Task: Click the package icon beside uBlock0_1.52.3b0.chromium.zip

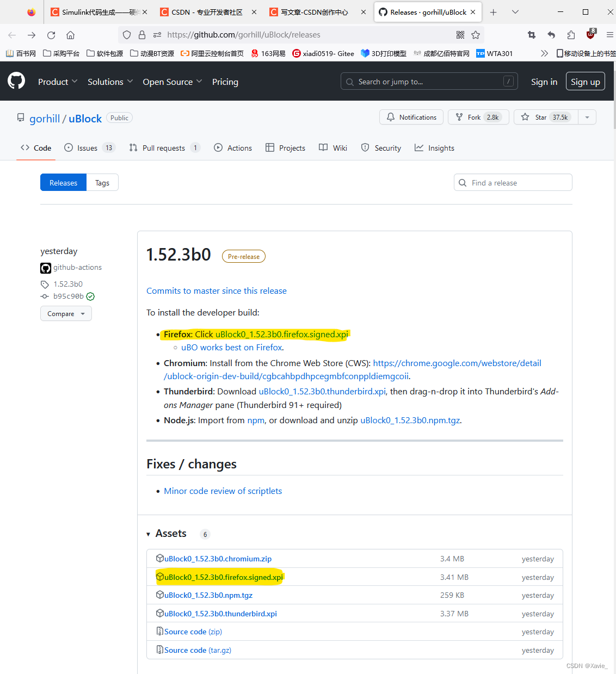Action: [159, 558]
